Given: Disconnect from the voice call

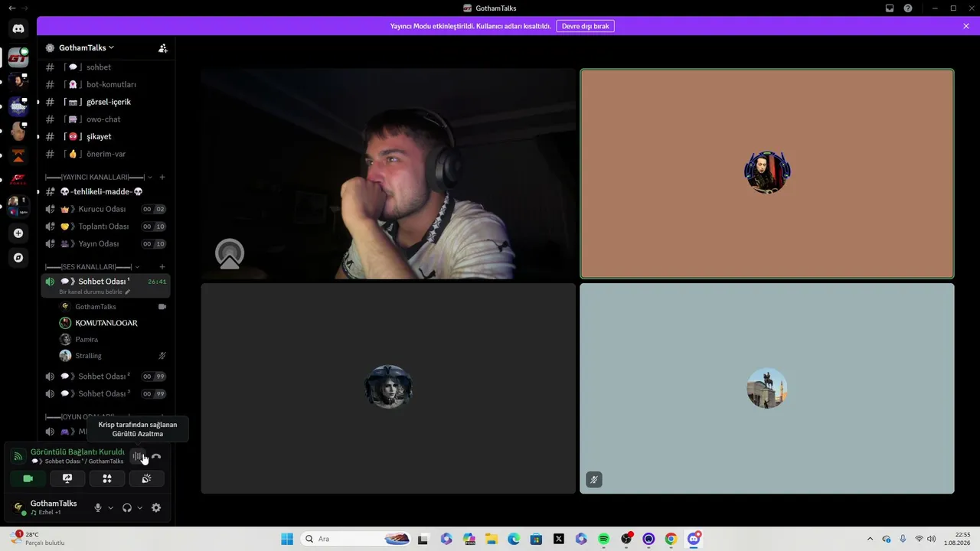Looking at the screenshot, I should click(156, 457).
